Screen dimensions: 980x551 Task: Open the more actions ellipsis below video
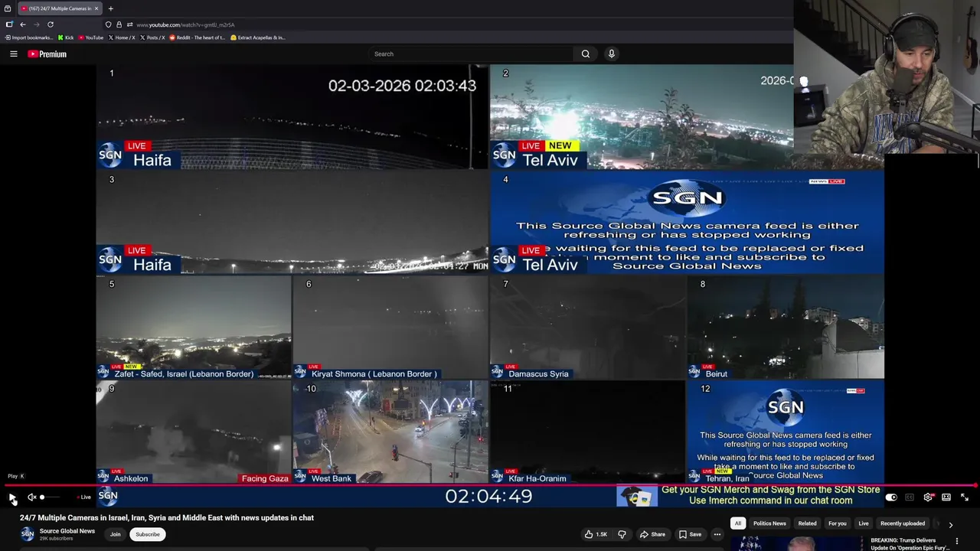(x=717, y=534)
